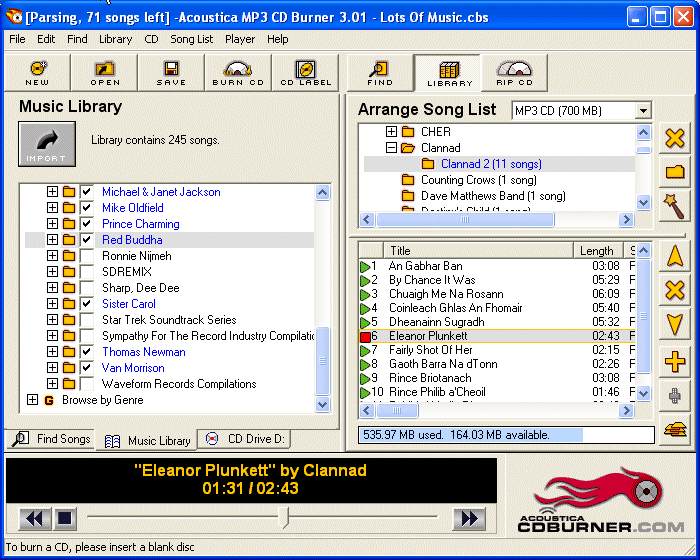Expand the Thomas Newman node
The image size is (700, 560).
(x=52, y=351)
